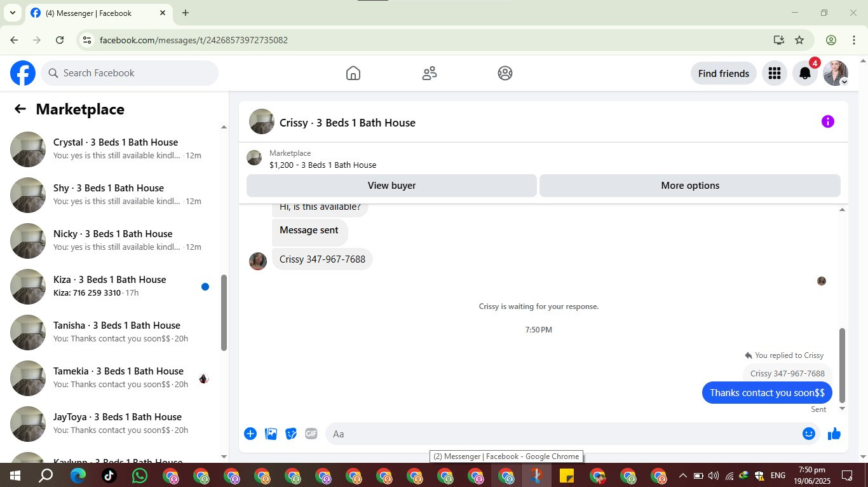
Task: Click the quoted reply Crissy 347-967-7688
Action: [x=787, y=373]
